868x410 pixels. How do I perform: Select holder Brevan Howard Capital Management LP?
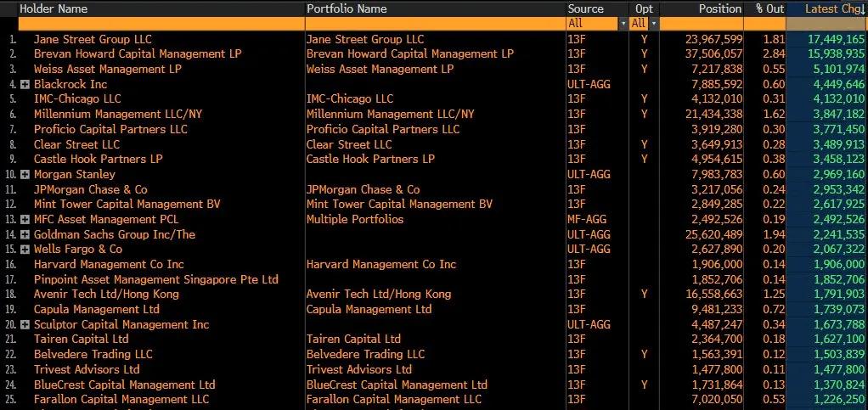(138, 54)
